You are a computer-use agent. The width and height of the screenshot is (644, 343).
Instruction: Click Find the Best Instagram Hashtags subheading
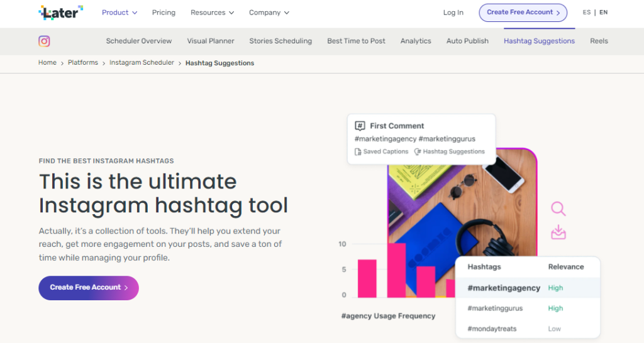[106, 161]
